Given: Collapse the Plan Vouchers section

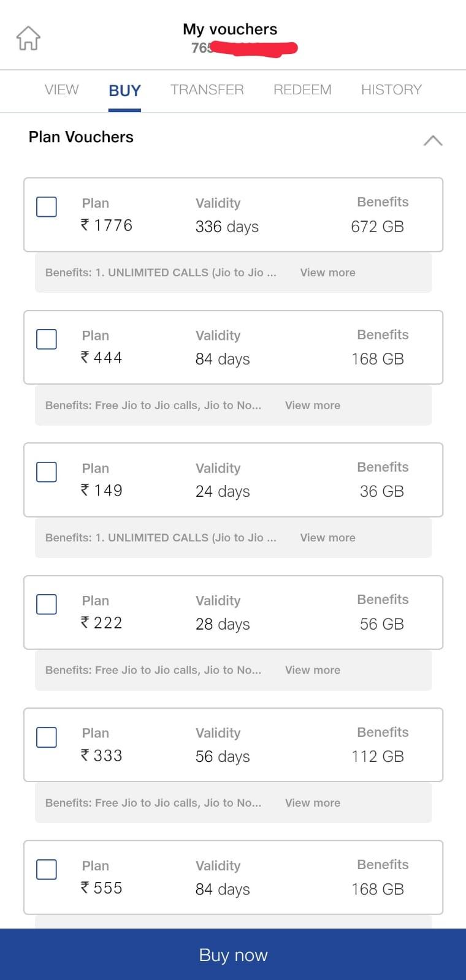Looking at the screenshot, I should (432, 140).
